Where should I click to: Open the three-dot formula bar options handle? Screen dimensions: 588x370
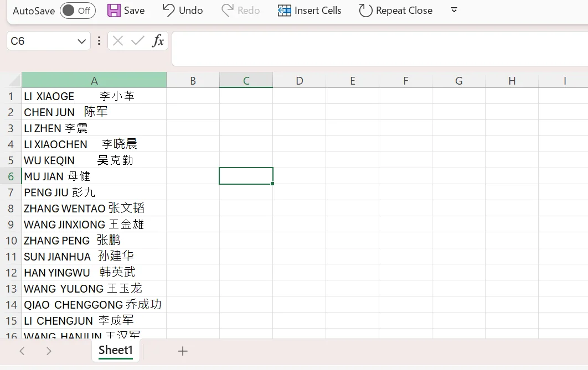click(x=99, y=40)
